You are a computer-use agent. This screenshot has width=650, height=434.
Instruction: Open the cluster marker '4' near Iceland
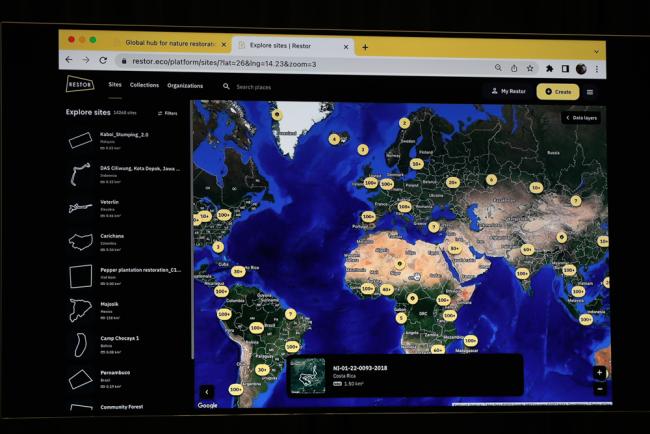click(x=334, y=139)
